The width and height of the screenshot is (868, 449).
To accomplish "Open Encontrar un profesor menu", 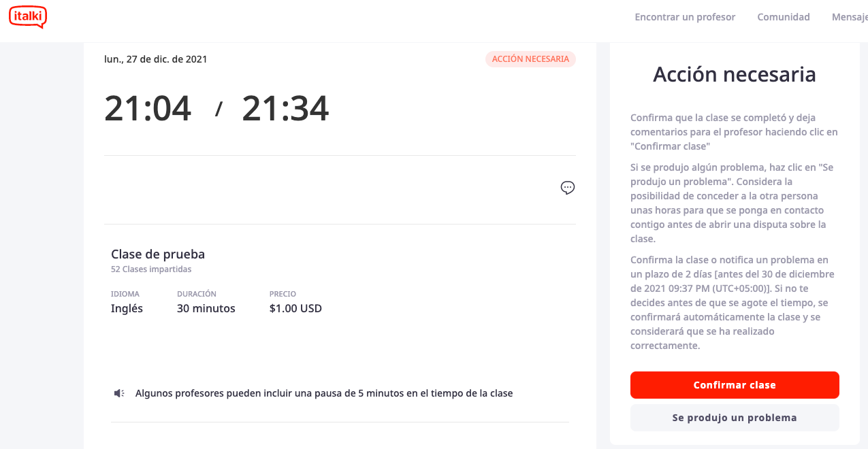I will tap(685, 17).
